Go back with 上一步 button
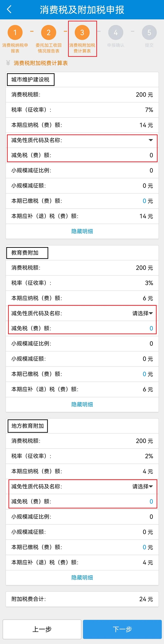The width and height of the screenshot is (164, 644). pos(42,629)
